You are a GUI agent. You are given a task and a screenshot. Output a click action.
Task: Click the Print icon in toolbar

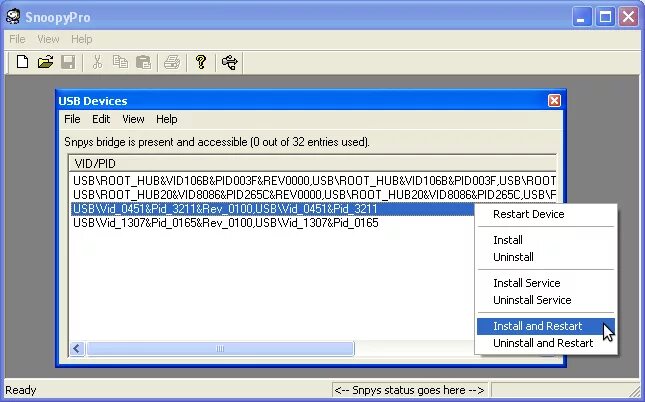172,62
